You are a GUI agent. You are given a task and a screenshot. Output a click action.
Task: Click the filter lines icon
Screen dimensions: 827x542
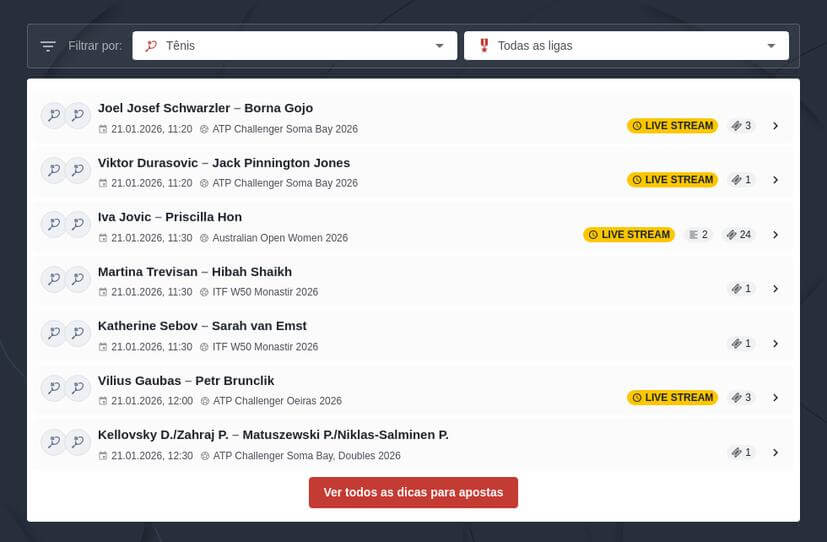click(48, 46)
